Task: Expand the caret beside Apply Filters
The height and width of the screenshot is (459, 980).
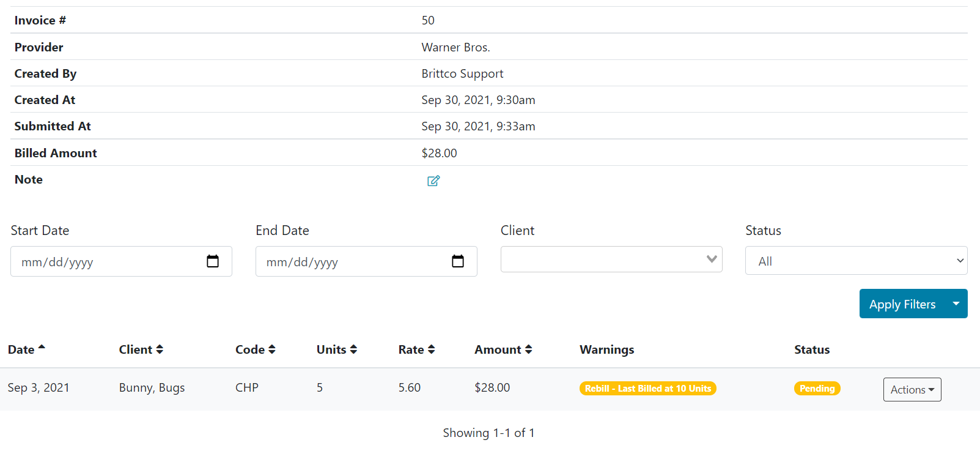Action: point(956,304)
